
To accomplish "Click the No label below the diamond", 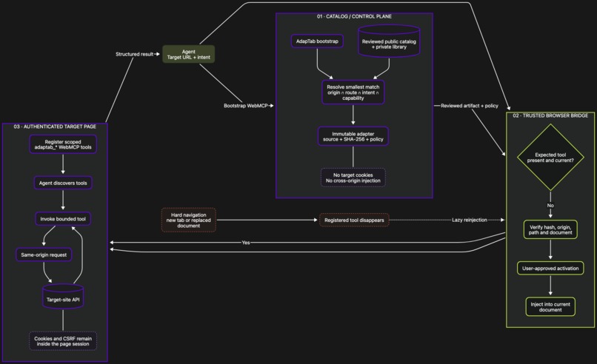I will [550, 205].
